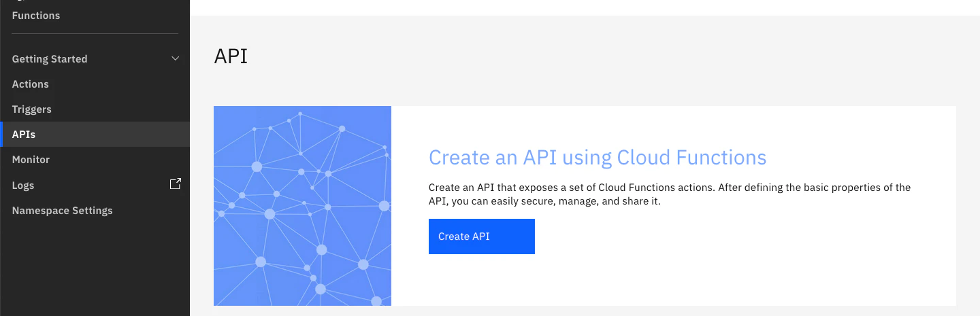Click the API page title

[x=231, y=56]
